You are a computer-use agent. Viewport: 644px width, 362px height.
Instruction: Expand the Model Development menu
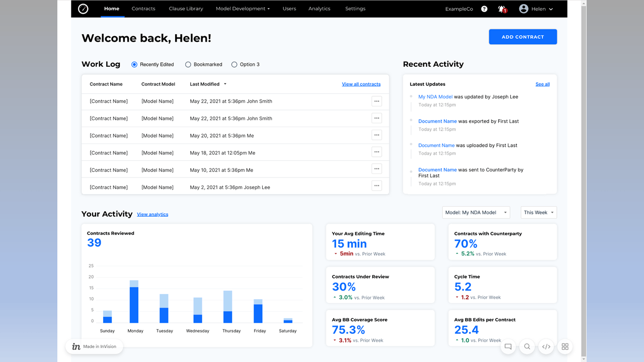coord(243,9)
